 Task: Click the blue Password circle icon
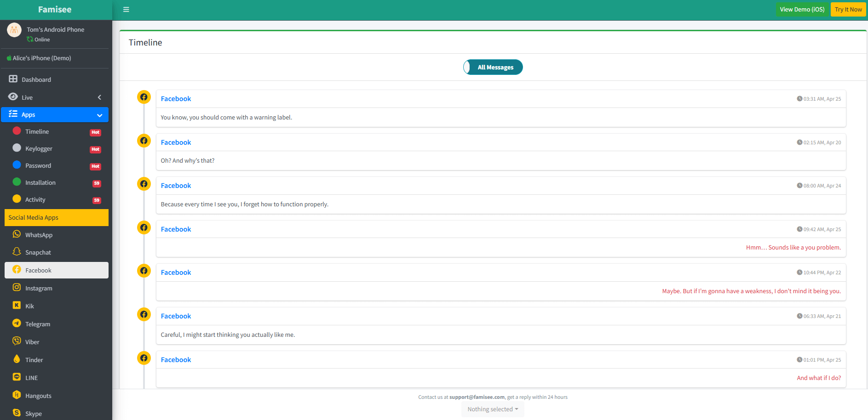pos(17,165)
